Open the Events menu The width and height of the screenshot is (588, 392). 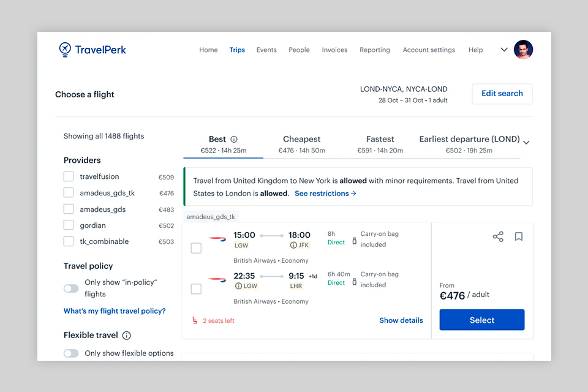[266, 50]
